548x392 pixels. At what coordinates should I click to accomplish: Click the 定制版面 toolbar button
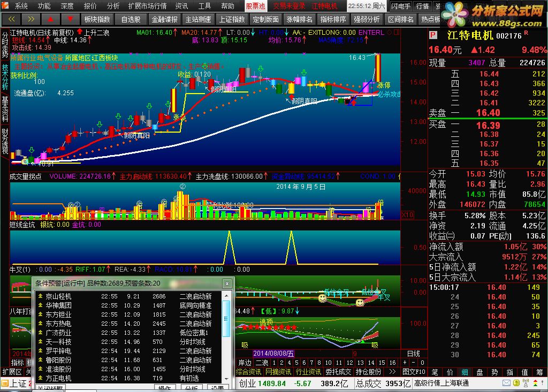pos(265,19)
